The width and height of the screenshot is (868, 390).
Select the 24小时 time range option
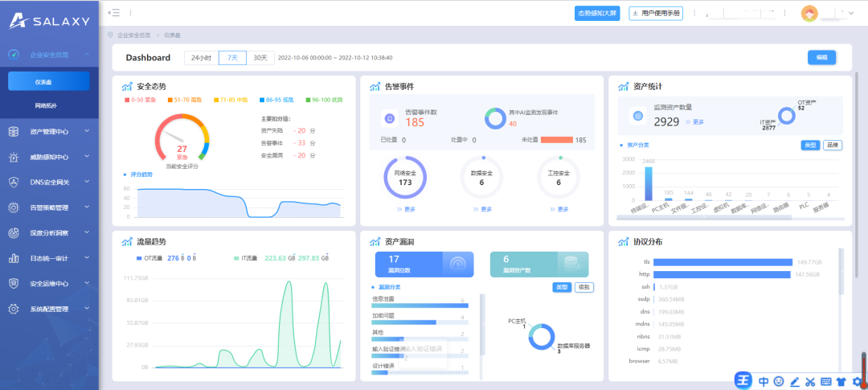coord(200,58)
